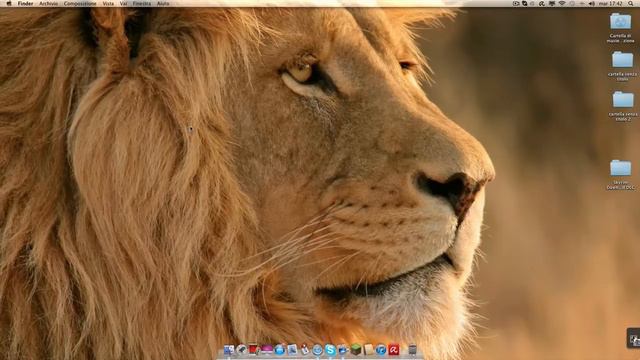Open the Vai menu
640x360 pixels.
(124, 3)
